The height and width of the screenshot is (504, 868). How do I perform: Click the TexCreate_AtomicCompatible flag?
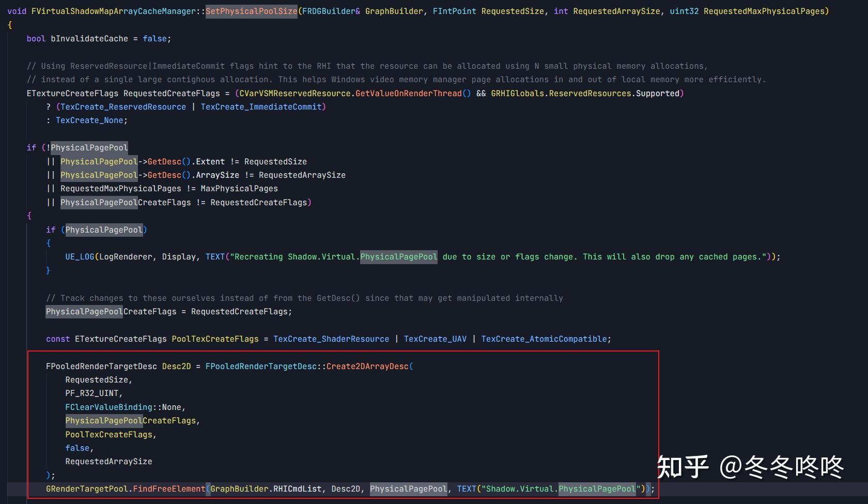[545, 339]
